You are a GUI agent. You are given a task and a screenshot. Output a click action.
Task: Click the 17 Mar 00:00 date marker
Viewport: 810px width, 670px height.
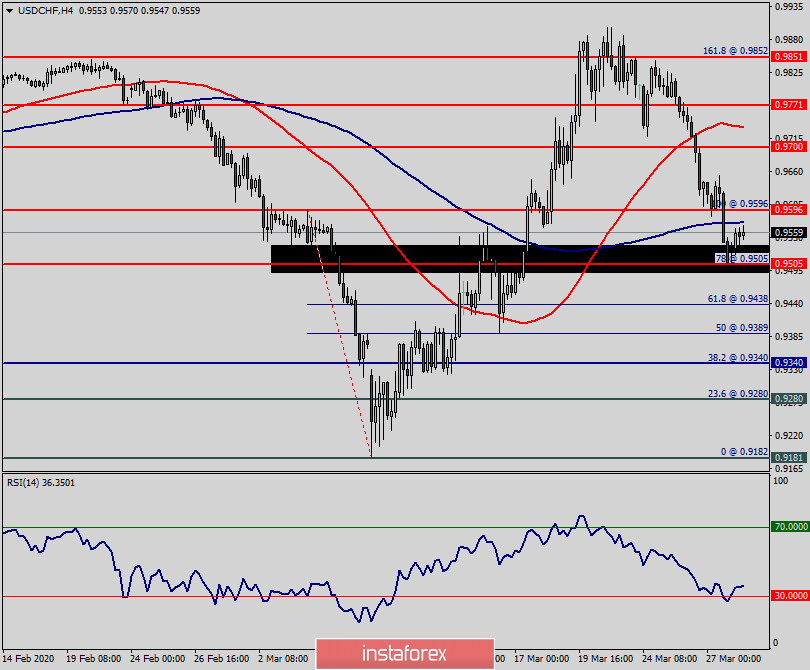tap(540, 659)
